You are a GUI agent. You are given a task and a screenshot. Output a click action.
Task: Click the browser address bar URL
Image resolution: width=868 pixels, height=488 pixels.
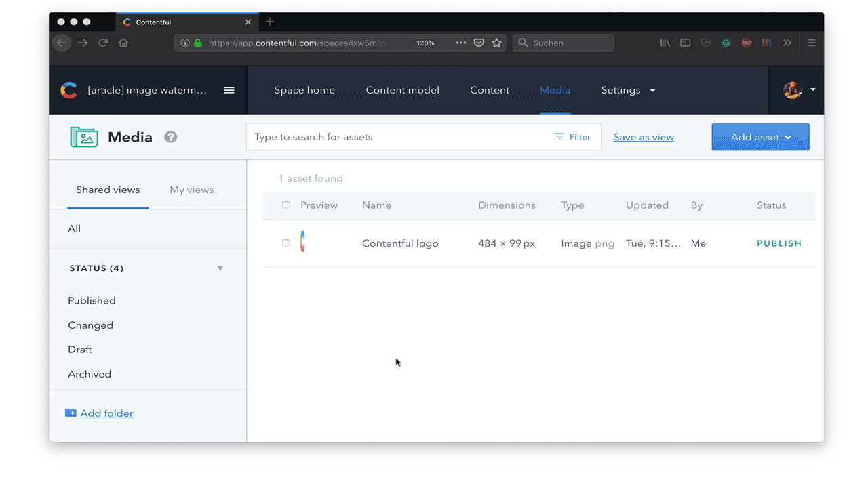click(298, 43)
